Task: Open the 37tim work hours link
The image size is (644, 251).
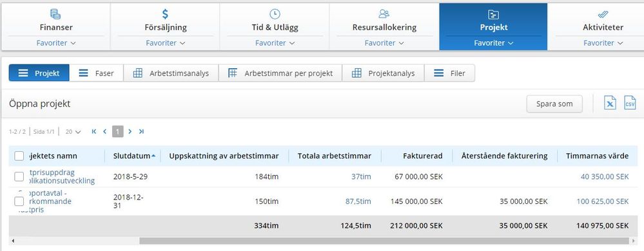Action: click(x=361, y=177)
